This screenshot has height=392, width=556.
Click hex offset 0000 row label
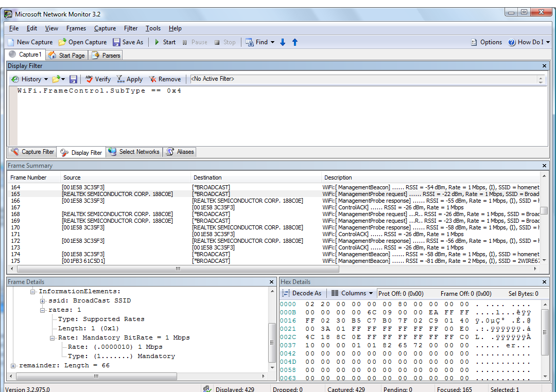288,304
